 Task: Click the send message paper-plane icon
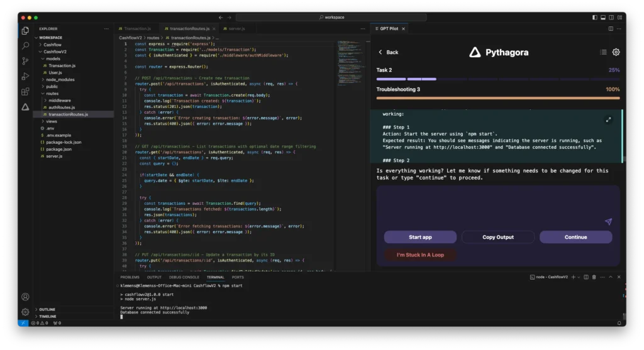(x=608, y=221)
